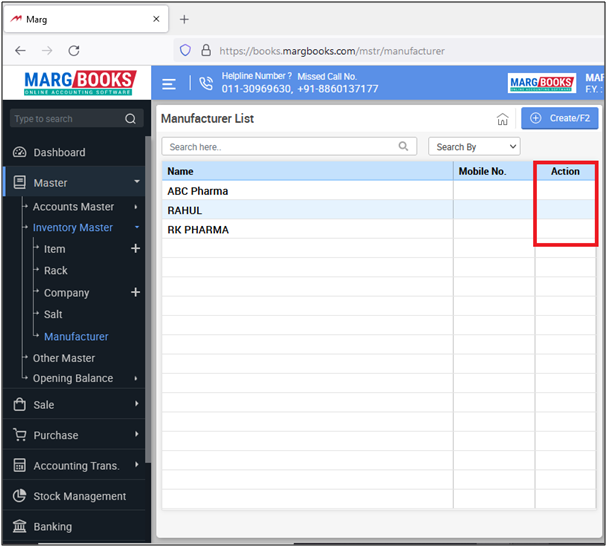Select the RAHUL row
This screenshot has width=608, height=547.
[x=379, y=210]
